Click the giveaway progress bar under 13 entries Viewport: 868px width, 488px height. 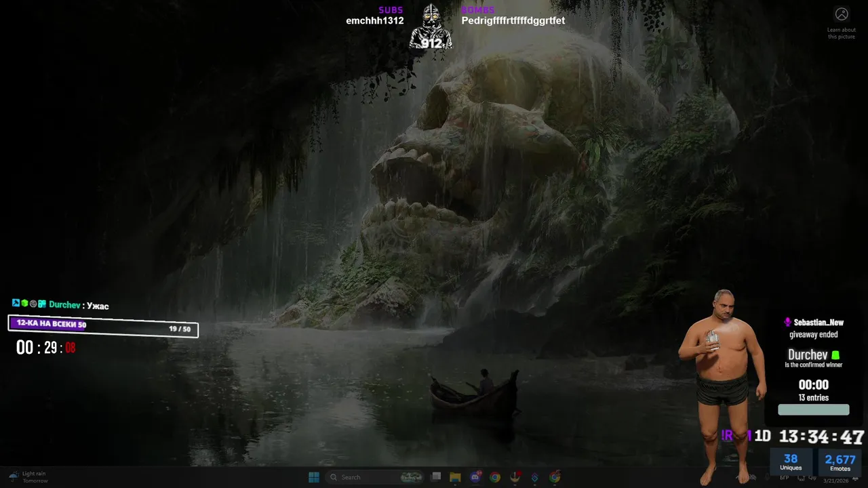(x=813, y=410)
